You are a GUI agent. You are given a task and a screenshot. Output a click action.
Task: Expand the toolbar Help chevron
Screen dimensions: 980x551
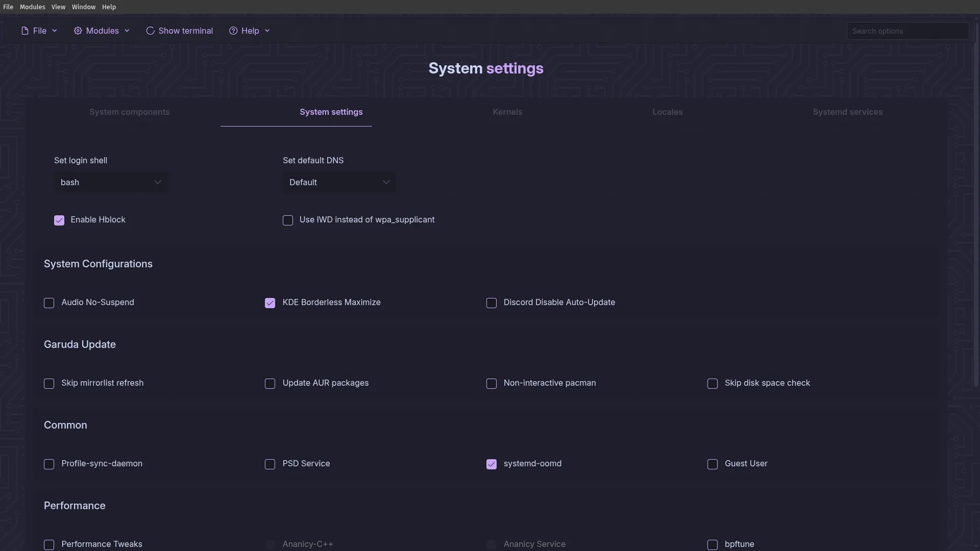click(267, 31)
